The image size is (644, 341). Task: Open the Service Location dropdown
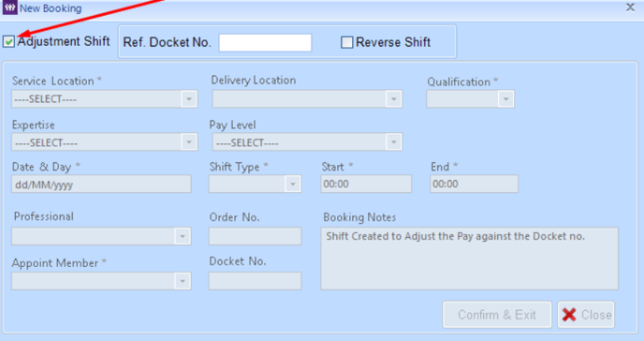(x=189, y=99)
